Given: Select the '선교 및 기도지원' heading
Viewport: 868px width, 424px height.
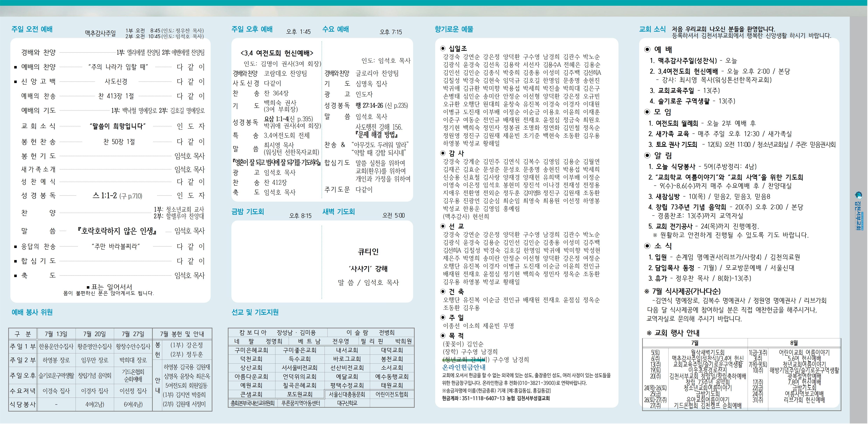Looking at the screenshot, I should tap(255, 312).
